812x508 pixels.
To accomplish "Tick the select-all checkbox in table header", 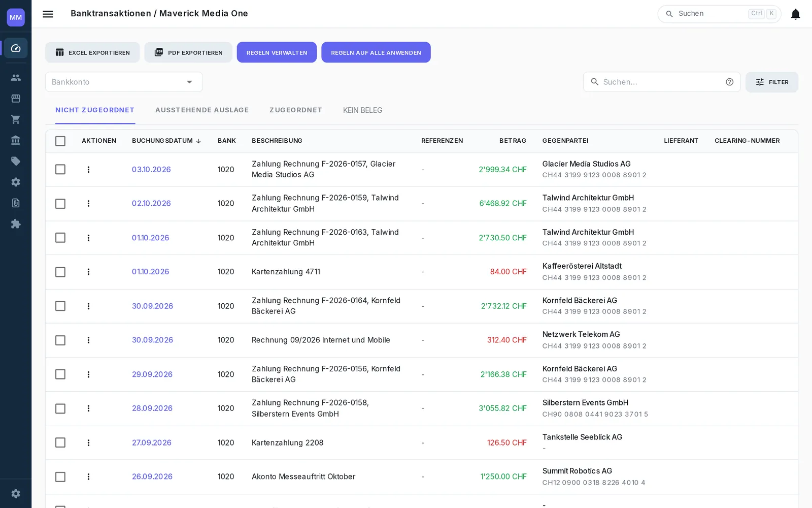I will coord(60,141).
